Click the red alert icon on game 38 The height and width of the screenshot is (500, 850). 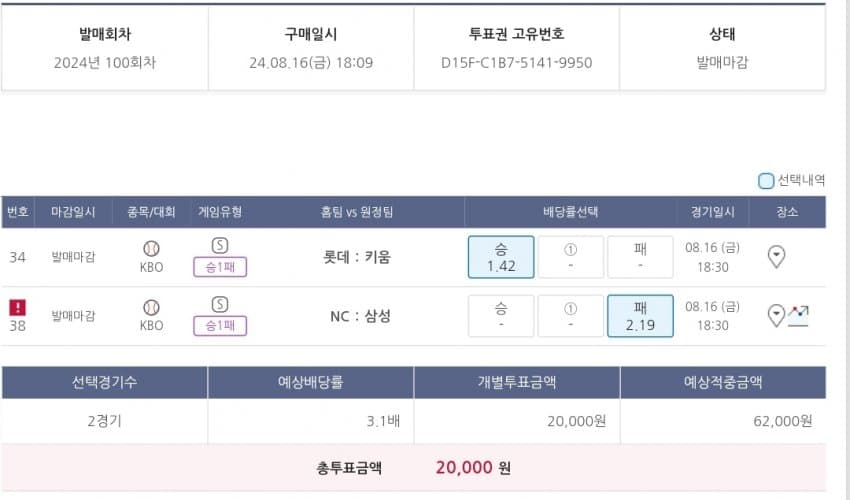pos(17,307)
